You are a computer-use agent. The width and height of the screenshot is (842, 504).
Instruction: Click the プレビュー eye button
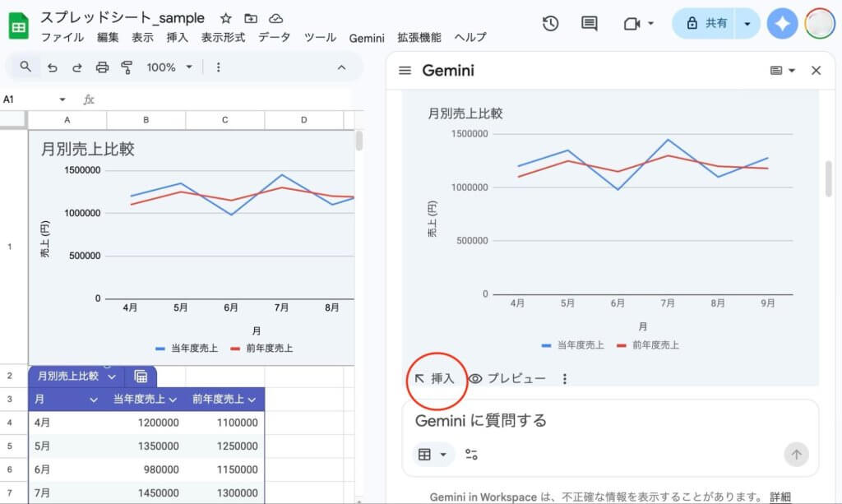click(x=507, y=379)
